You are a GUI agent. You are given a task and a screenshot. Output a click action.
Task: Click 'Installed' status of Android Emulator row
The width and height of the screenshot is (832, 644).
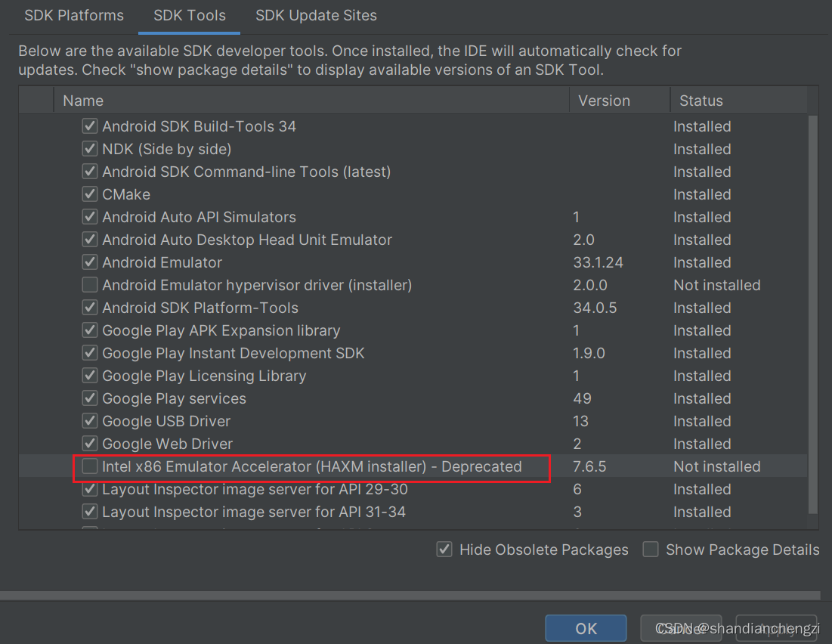click(702, 262)
